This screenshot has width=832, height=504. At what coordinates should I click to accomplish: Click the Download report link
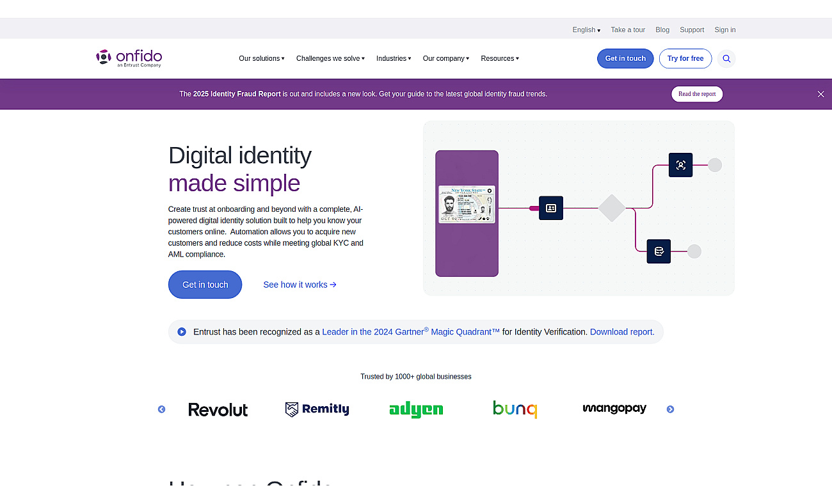pyautogui.click(x=622, y=332)
